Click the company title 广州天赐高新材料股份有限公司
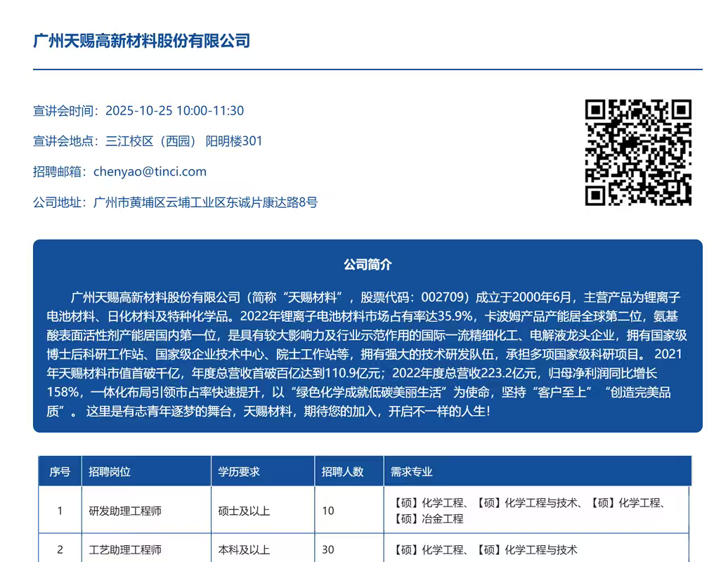Screen dimensions: 728x562 141,41
